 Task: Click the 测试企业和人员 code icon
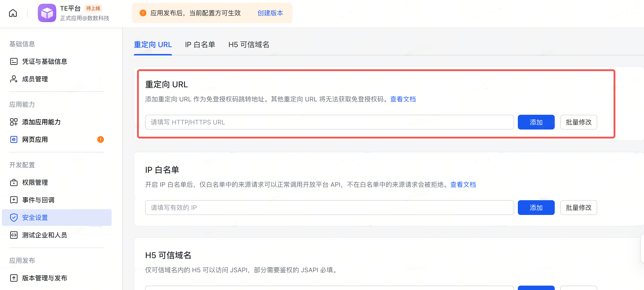click(x=14, y=235)
